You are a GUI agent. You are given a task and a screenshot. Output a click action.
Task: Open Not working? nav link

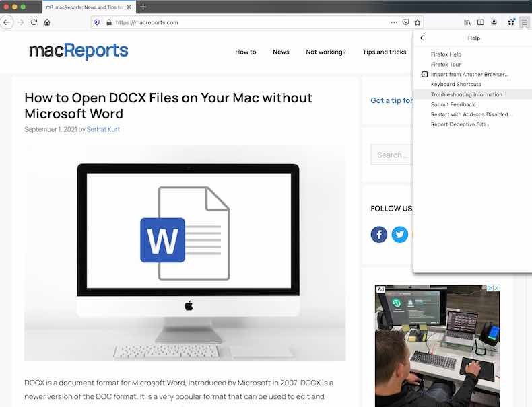click(326, 52)
